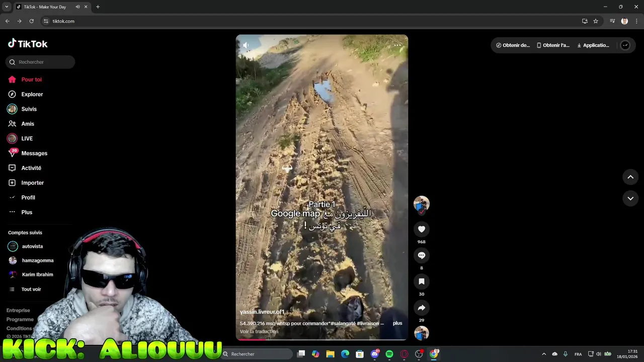Click Obtenir de... coins button
The image size is (644, 362).
coord(513,45)
